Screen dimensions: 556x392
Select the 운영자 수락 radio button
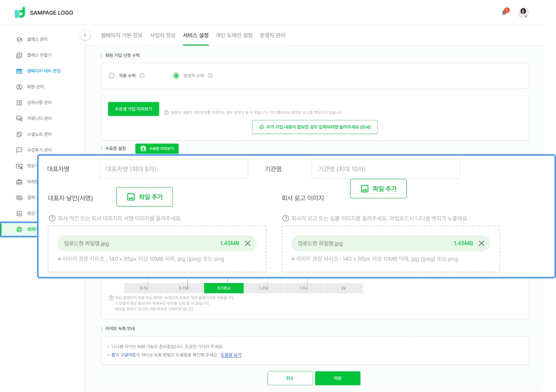[176, 76]
